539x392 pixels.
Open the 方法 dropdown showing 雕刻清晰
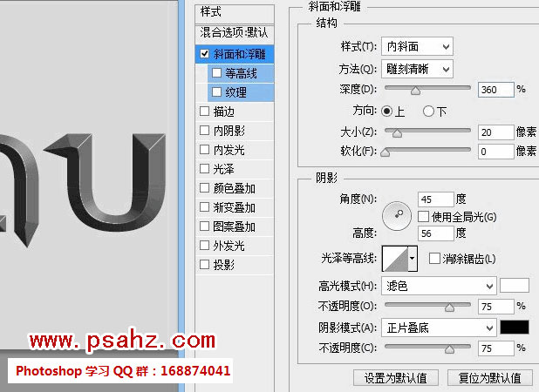[417, 68]
